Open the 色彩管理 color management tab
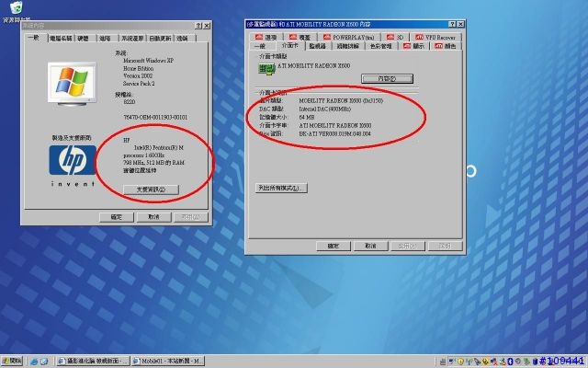 pos(381,46)
